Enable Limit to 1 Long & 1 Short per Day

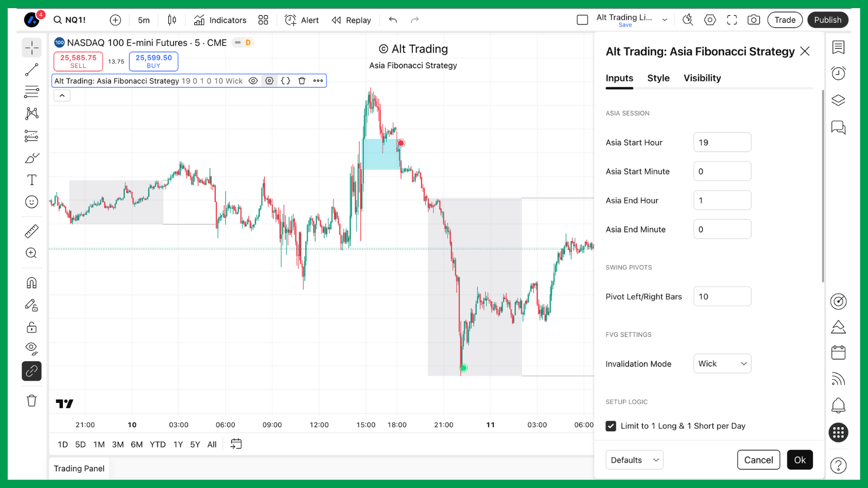(x=611, y=426)
